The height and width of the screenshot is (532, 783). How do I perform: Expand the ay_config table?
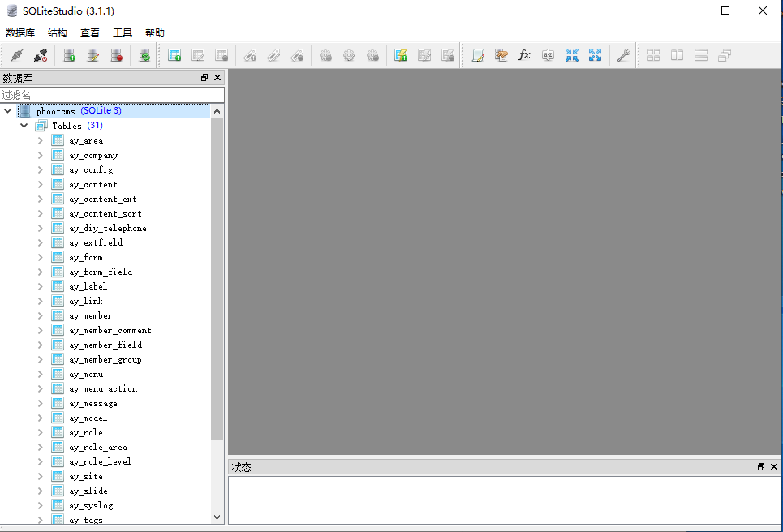(x=41, y=169)
